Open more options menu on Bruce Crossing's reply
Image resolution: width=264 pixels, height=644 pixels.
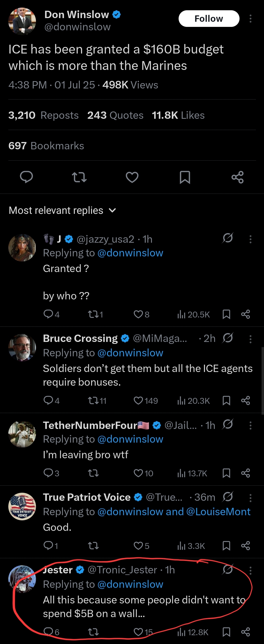[250, 339]
